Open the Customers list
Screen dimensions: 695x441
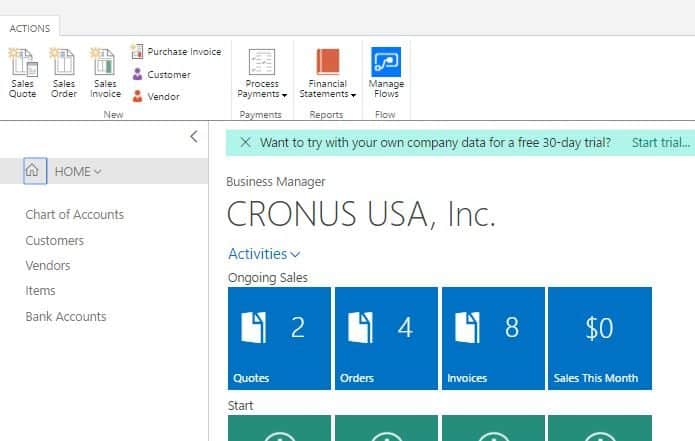pos(55,241)
